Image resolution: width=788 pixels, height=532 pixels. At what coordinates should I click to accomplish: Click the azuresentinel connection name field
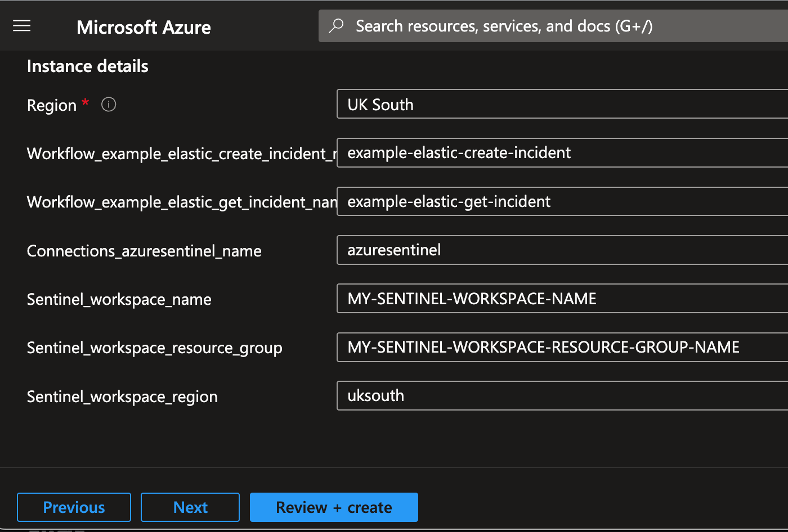click(562, 250)
